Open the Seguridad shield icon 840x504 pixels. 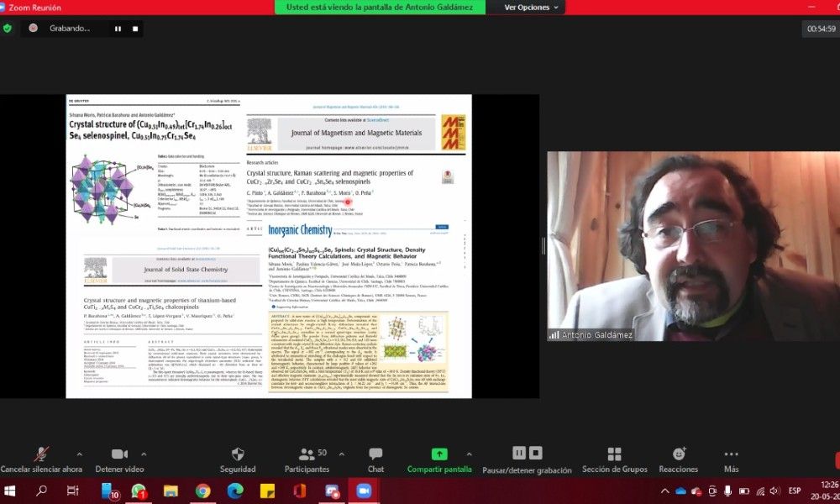pos(238,454)
